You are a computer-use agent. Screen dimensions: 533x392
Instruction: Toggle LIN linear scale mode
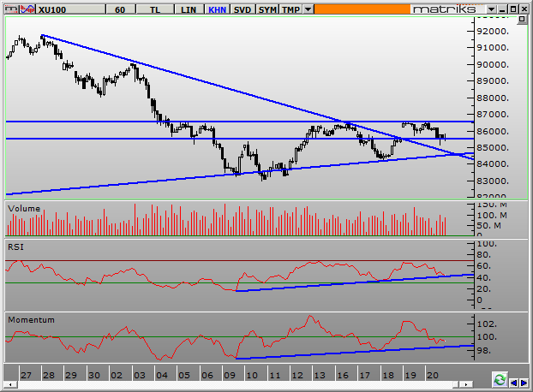point(189,9)
